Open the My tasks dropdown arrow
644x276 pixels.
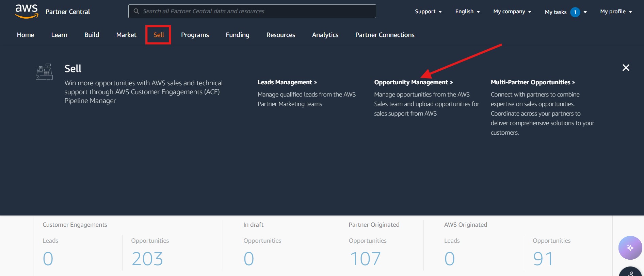pos(585,12)
